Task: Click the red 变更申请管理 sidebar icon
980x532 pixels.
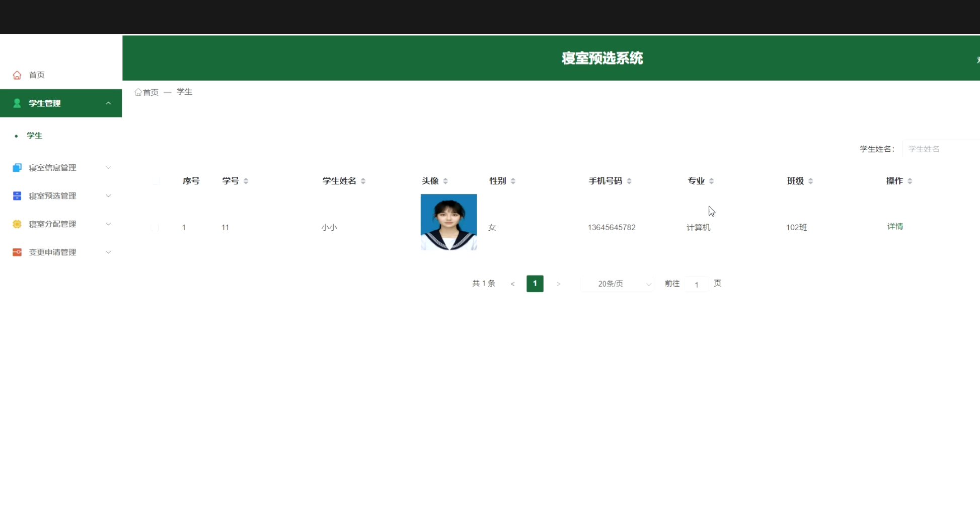Action: (x=17, y=252)
